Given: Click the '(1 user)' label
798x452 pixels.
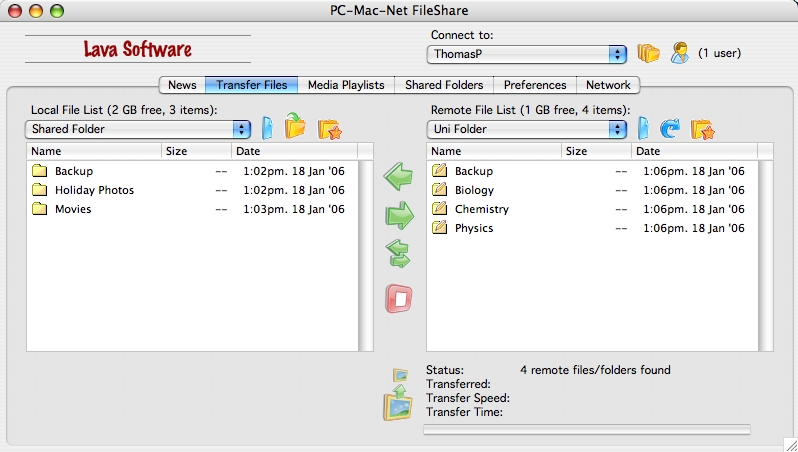Looking at the screenshot, I should tap(720, 53).
